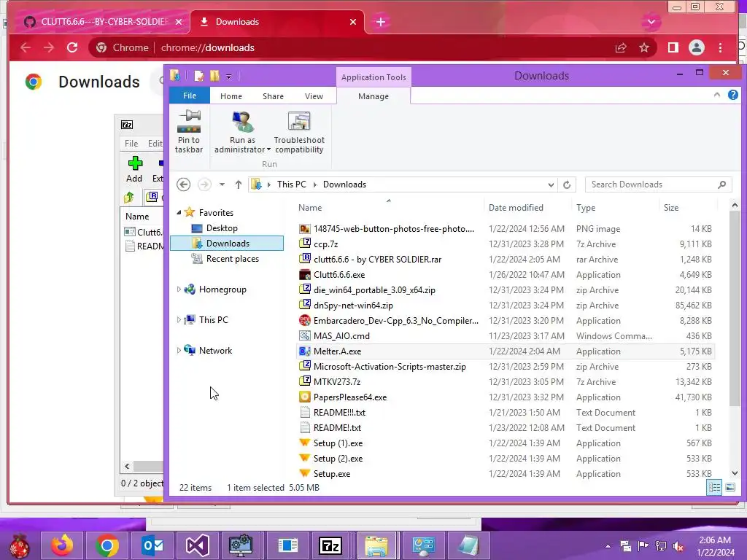This screenshot has width=747, height=560.
Task: Click Pin to taskbar ribbon button
Action: pyautogui.click(x=189, y=132)
